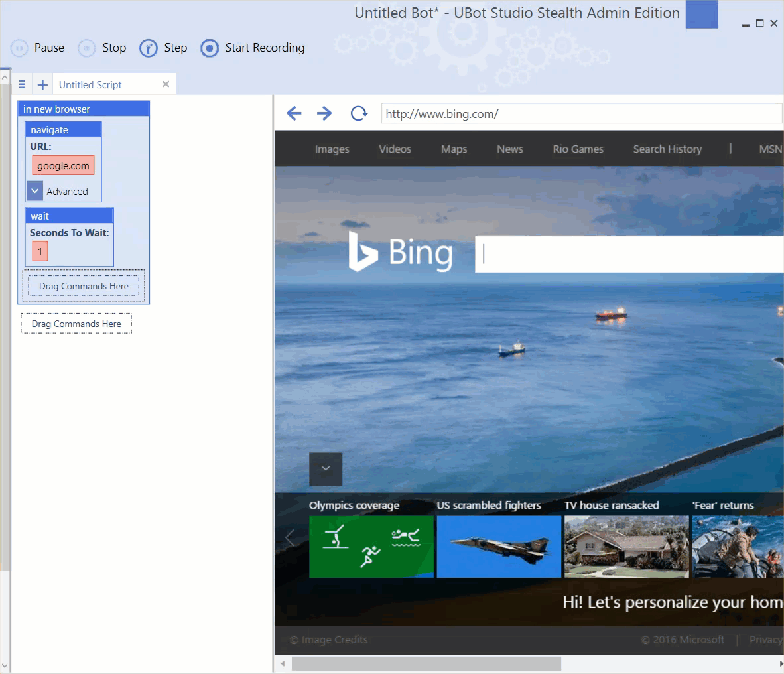
Task: Select the 'in new browser' command header
Action: pyautogui.click(x=84, y=109)
